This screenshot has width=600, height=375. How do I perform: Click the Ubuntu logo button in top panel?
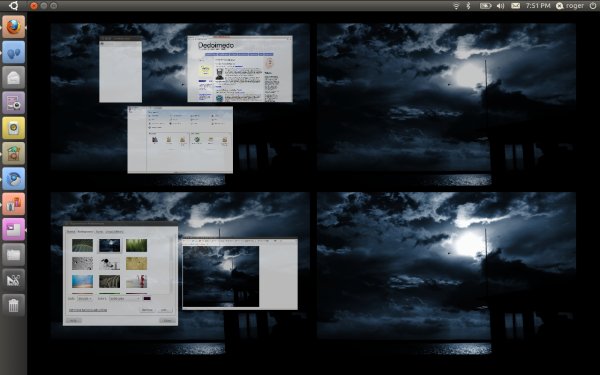pyautogui.click(x=13, y=5)
